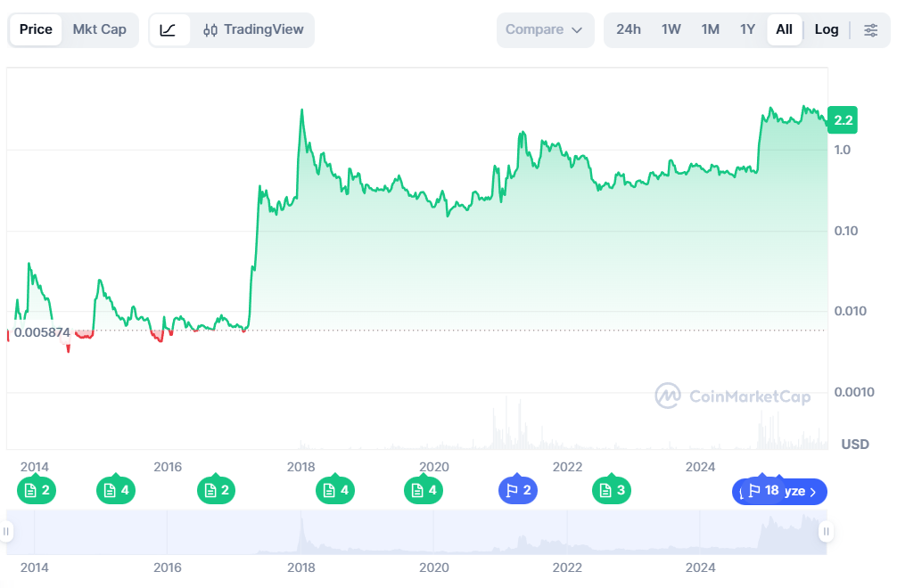The image size is (897, 588).
Task: Select the 1Y time range button
Action: (x=747, y=29)
